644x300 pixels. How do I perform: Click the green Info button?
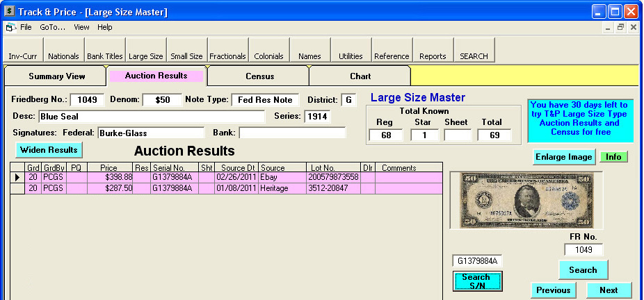pos(613,157)
